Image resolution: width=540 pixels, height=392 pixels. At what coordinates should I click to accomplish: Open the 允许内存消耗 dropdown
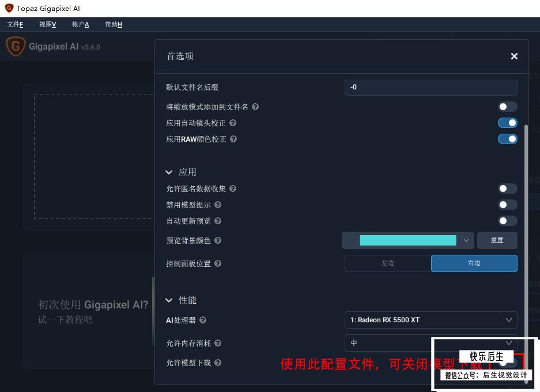pos(431,343)
